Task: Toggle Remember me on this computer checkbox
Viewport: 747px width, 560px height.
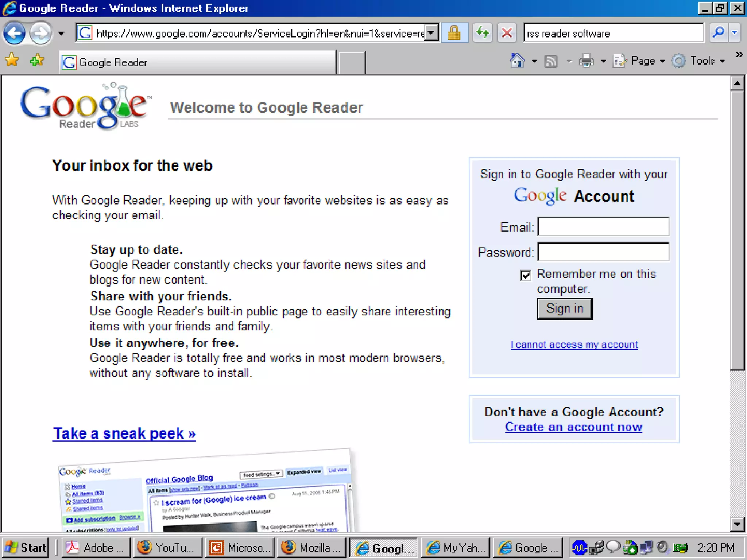Action: (x=525, y=275)
